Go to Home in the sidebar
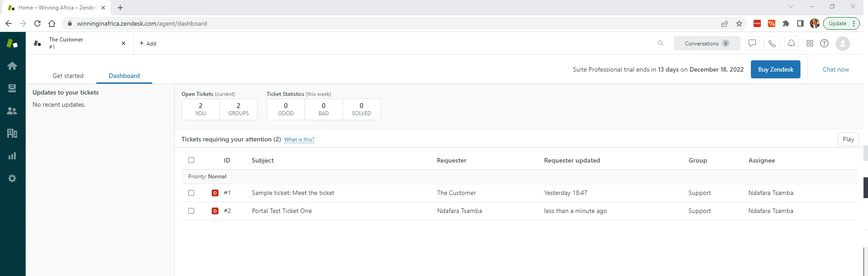 12,66
